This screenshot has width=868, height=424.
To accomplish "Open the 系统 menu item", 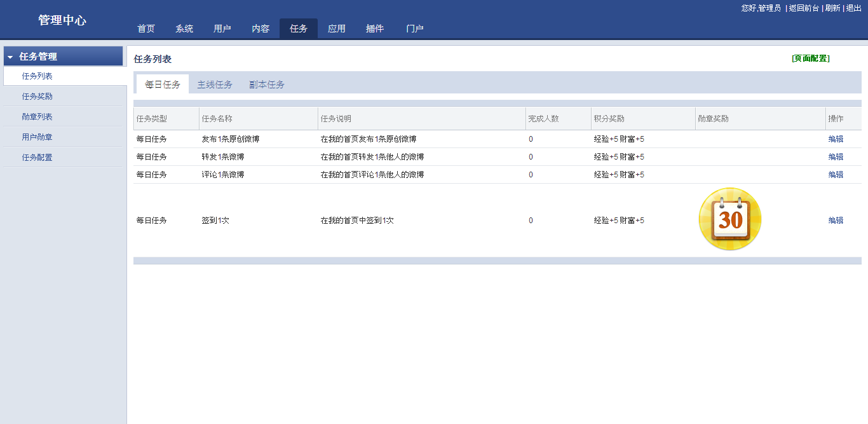I will pos(184,29).
